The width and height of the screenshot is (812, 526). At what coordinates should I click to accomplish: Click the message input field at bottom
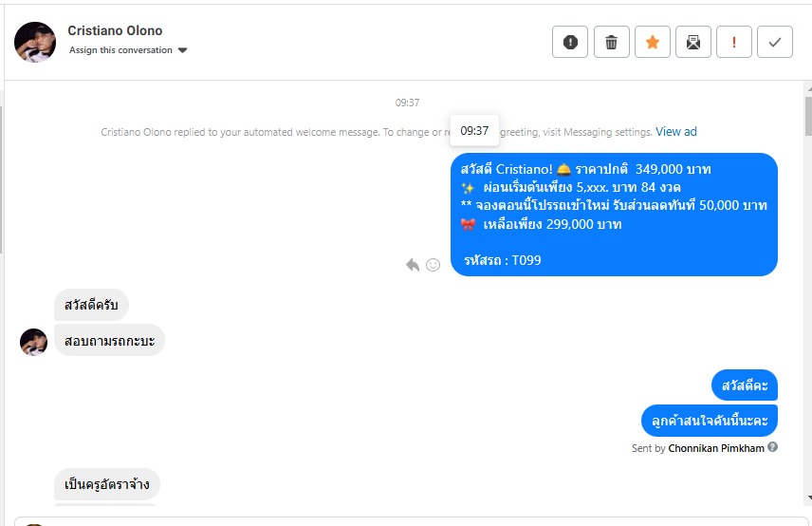point(411,521)
